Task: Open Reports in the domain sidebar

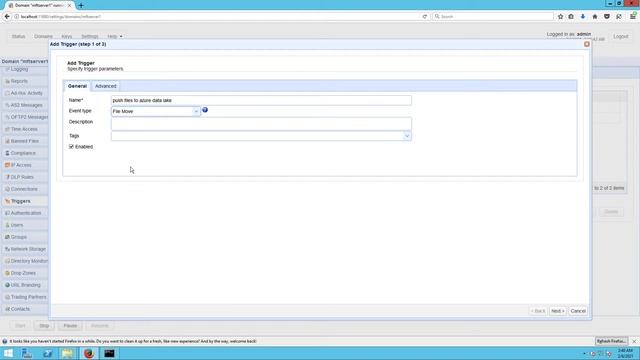Action: point(19,81)
